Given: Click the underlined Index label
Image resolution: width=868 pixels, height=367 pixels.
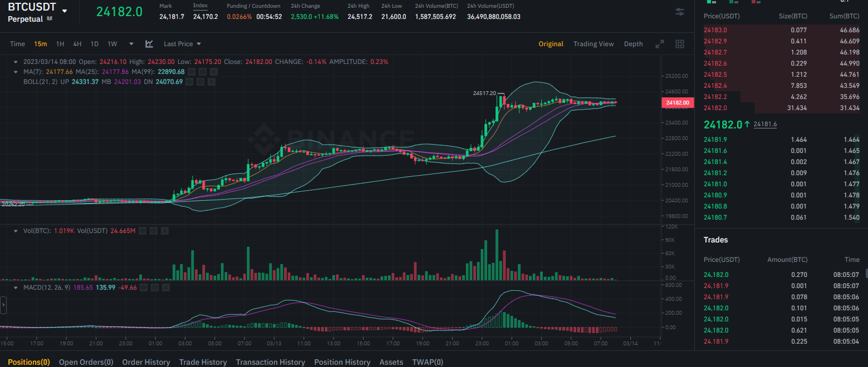Looking at the screenshot, I should pyautogui.click(x=200, y=6).
